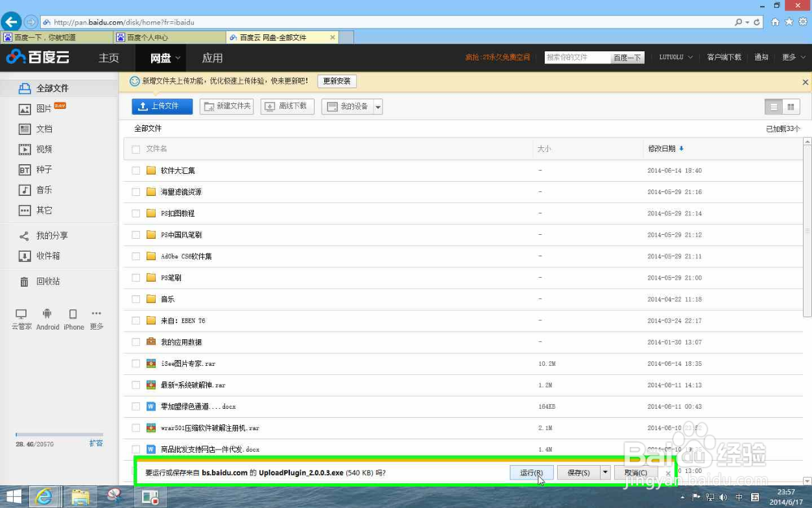The width and height of the screenshot is (812, 508).
Task: Click the 上传文件 upload button
Action: coord(162,106)
